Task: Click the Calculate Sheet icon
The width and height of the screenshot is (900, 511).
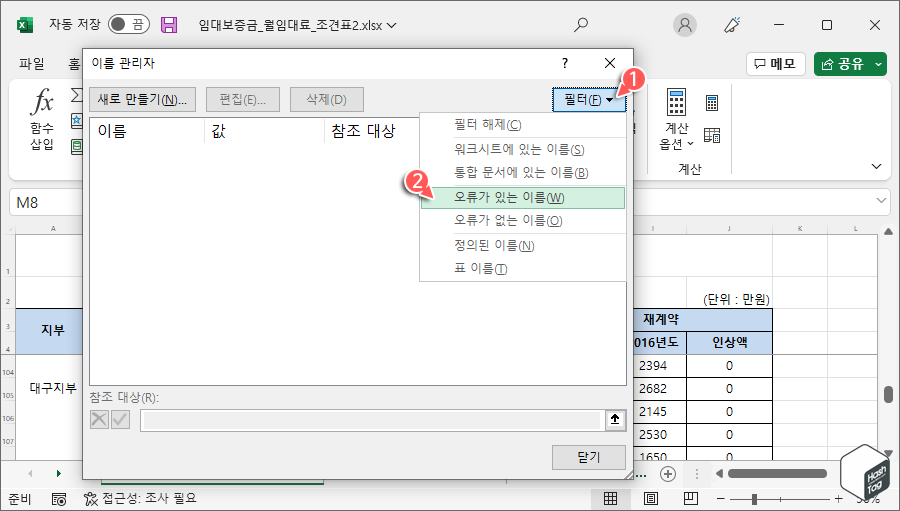Action: tap(712, 136)
